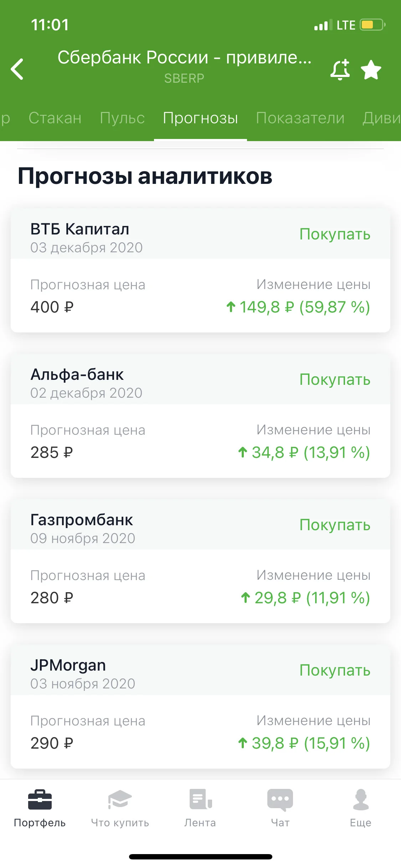The height and width of the screenshot is (868, 401).
Task: Open the partially visible Диви tab
Action: click(x=382, y=118)
